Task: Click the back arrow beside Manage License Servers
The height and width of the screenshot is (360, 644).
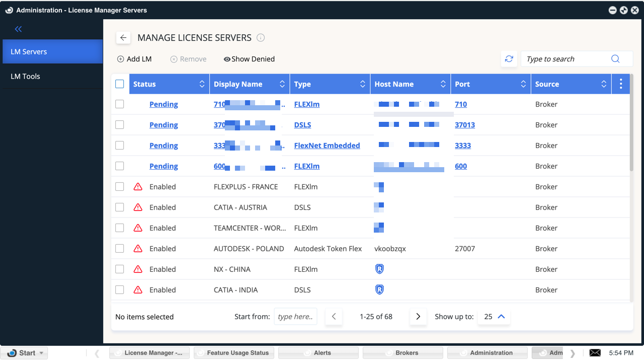Action: click(x=123, y=37)
